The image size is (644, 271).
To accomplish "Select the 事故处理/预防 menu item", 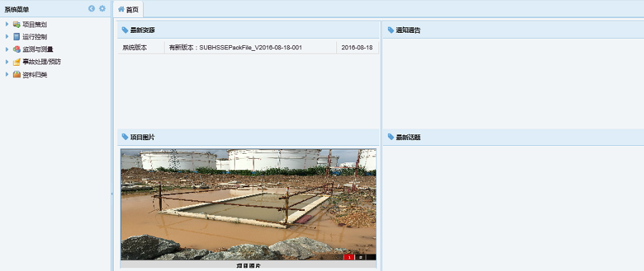I will click(x=42, y=62).
